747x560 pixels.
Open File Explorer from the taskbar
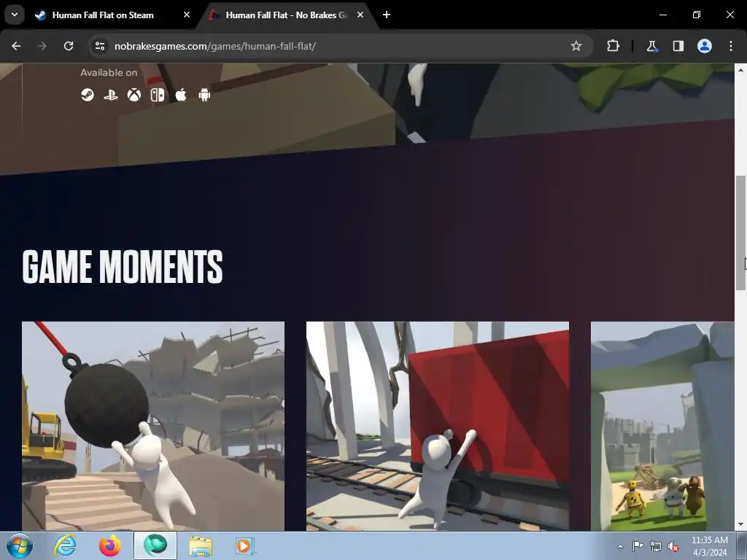pyautogui.click(x=201, y=545)
